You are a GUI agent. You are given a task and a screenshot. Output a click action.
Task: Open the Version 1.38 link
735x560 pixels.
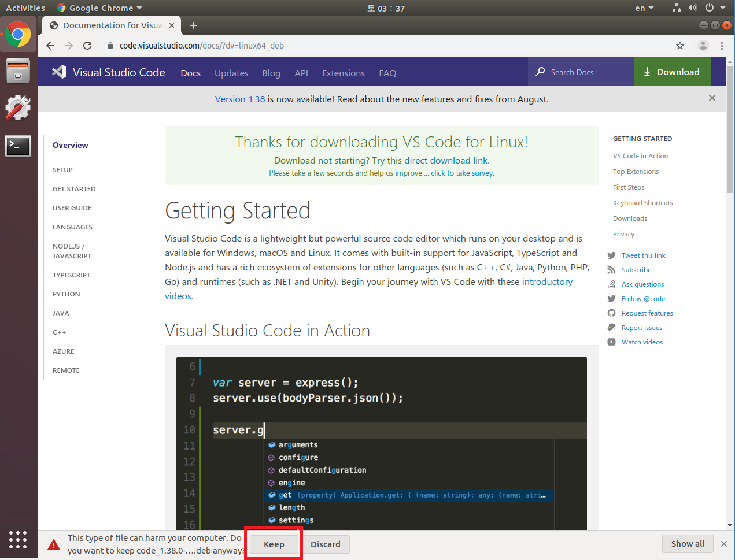[x=240, y=99]
